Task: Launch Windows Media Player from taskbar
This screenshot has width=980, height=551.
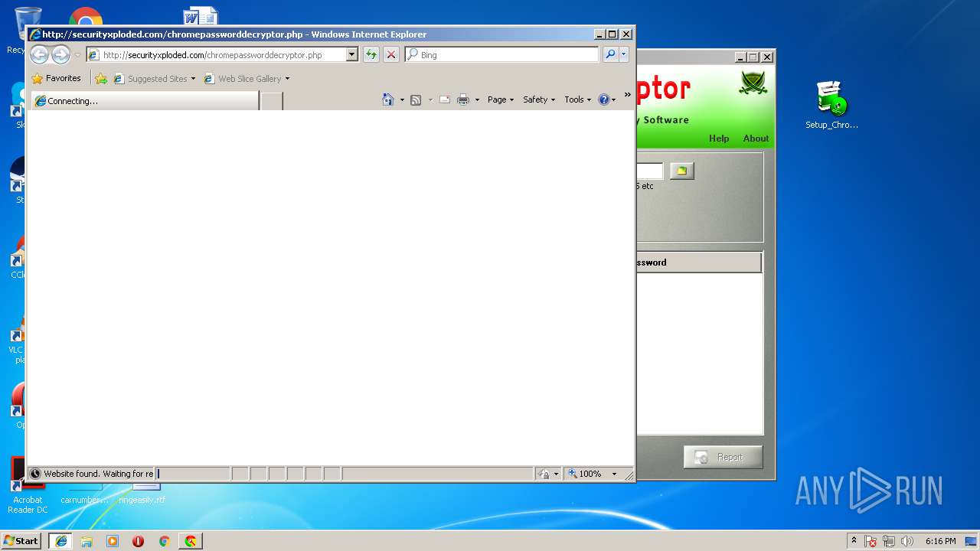Action: [x=113, y=541]
